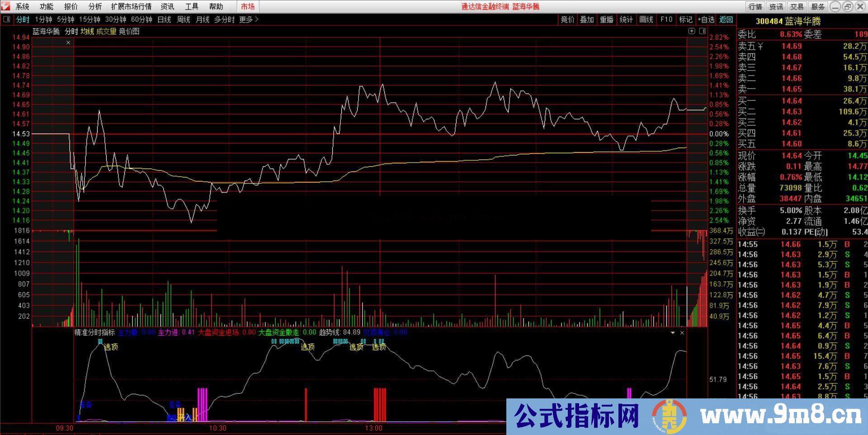Click the 14.53 previous close price label

(x=21, y=134)
